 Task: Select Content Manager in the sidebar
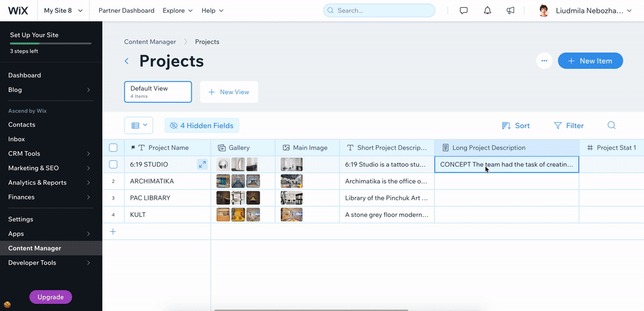pos(51,248)
